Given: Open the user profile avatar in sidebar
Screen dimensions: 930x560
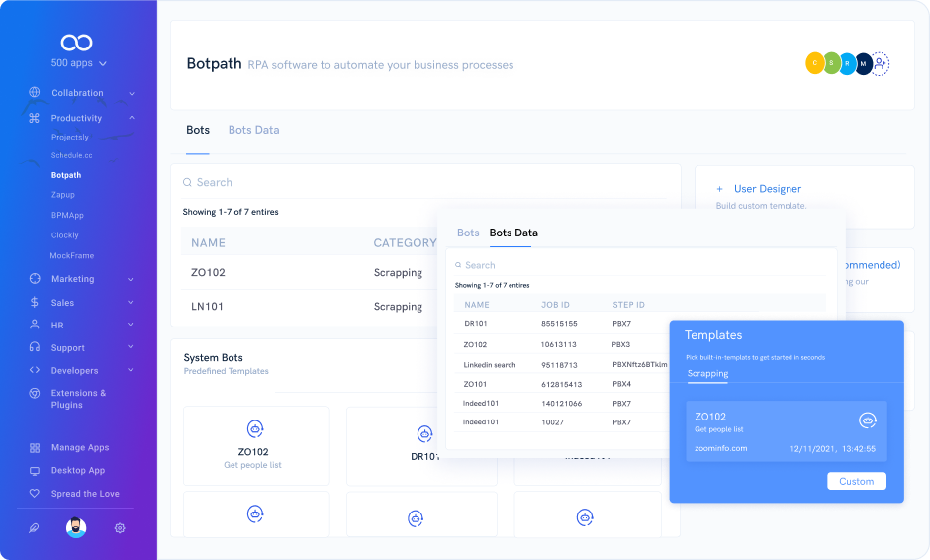Looking at the screenshot, I should tap(76, 528).
